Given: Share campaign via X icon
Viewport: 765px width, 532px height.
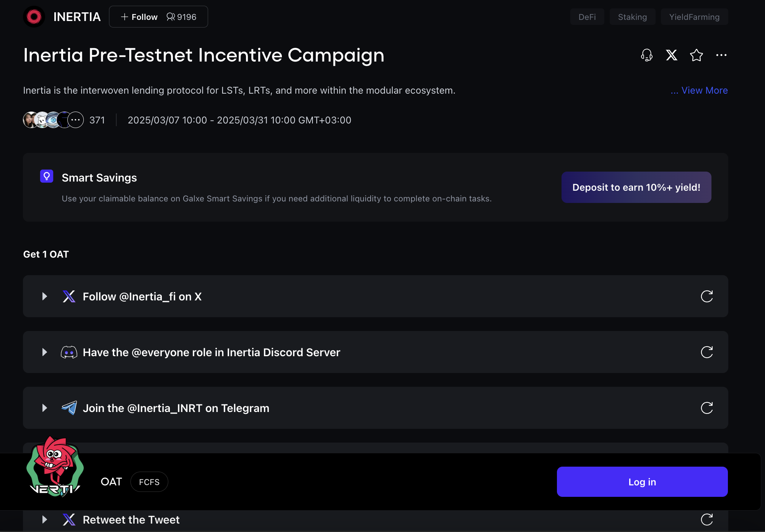Looking at the screenshot, I should (671, 55).
